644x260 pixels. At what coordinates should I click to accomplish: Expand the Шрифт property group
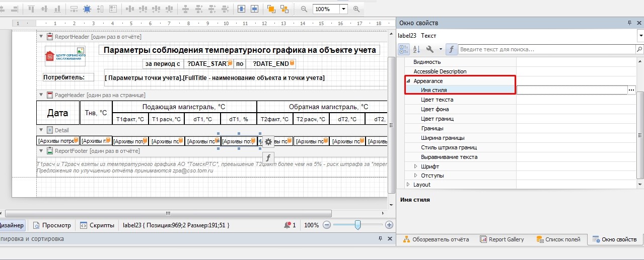tap(416, 166)
